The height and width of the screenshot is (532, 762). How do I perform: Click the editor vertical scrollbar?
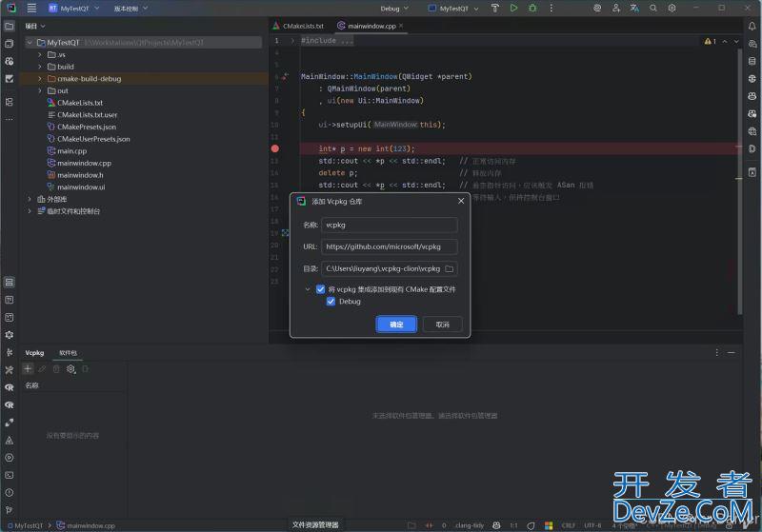point(740,182)
